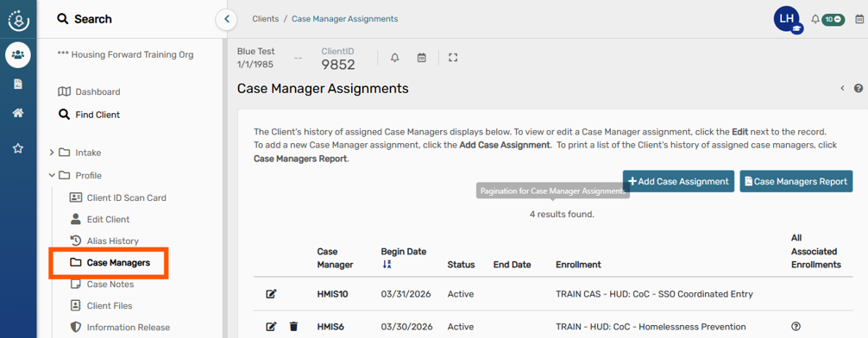Collapse the Profile folder
The image size is (868, 338).
[x=52, y=175]
